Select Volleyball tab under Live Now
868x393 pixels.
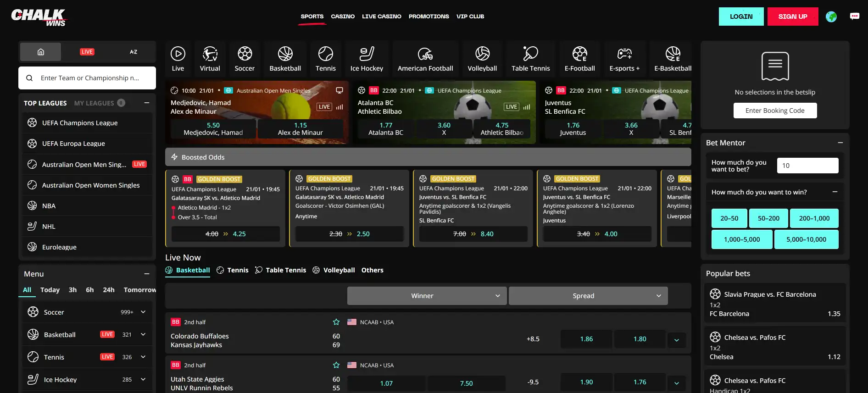pyautogui.click(x=334, y=270)
